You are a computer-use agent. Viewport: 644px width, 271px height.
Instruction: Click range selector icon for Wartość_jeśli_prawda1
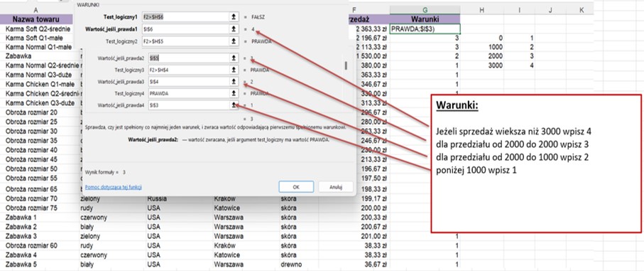click(234, 29)
